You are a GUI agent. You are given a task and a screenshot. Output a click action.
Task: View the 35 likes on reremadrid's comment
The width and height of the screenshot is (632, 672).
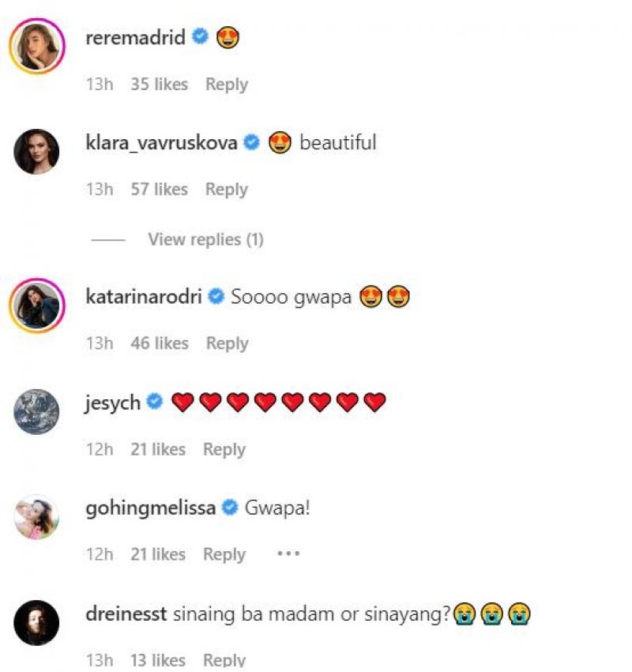pyautogui.click(x=159, y=85)
